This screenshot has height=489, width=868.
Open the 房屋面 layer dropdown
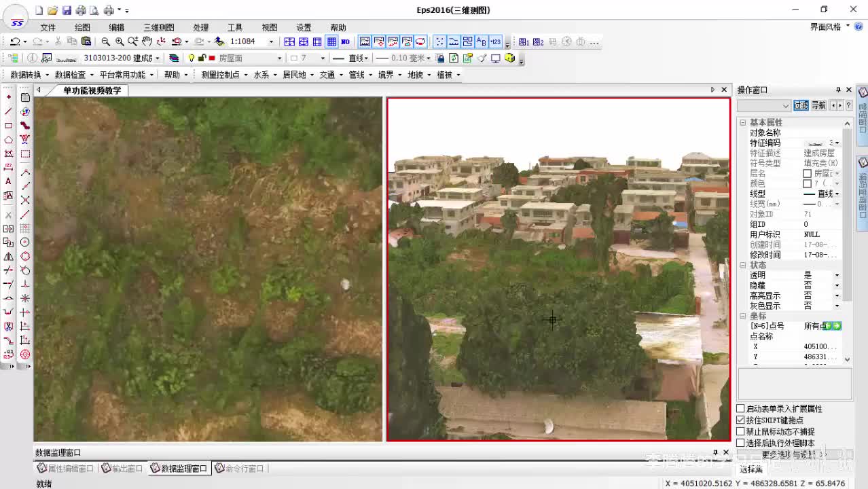pos(278,58)
